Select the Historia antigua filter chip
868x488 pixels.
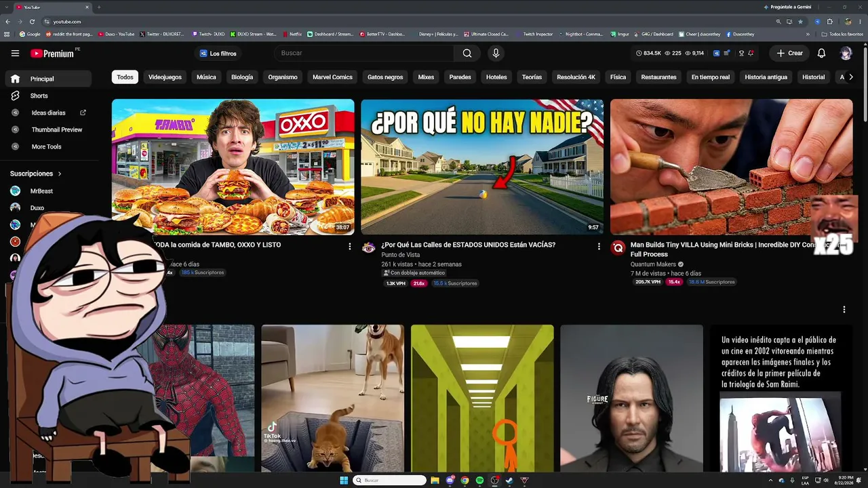[x=766, y=77]
